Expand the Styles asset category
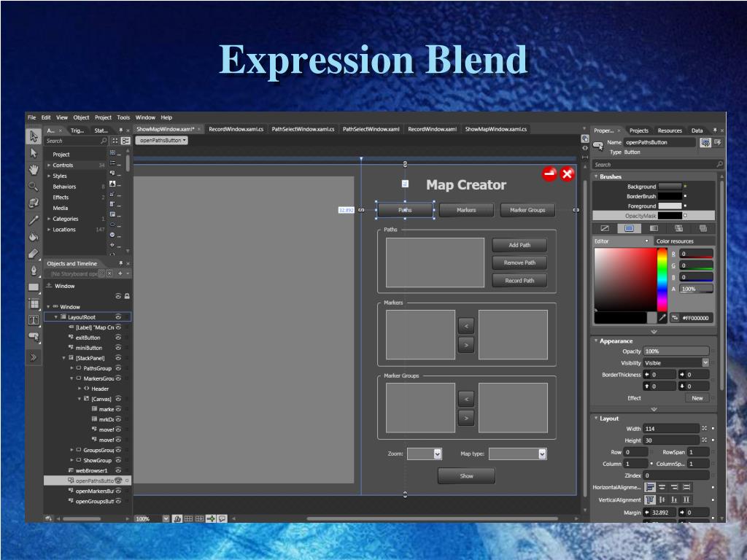Image resolution: width=747 pixels, height=560 pixels. pyautogui.click(x=49, y=176)
